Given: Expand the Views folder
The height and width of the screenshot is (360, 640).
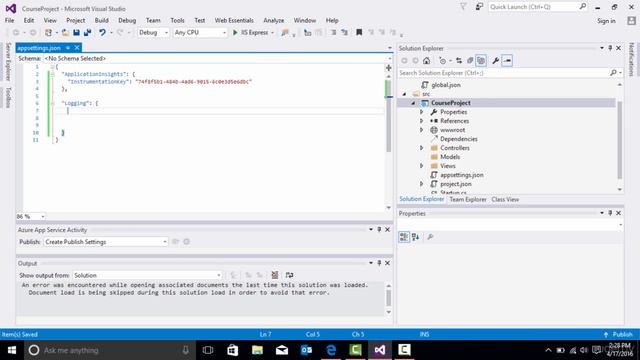Looking at the screenshot, I should 422,166.
